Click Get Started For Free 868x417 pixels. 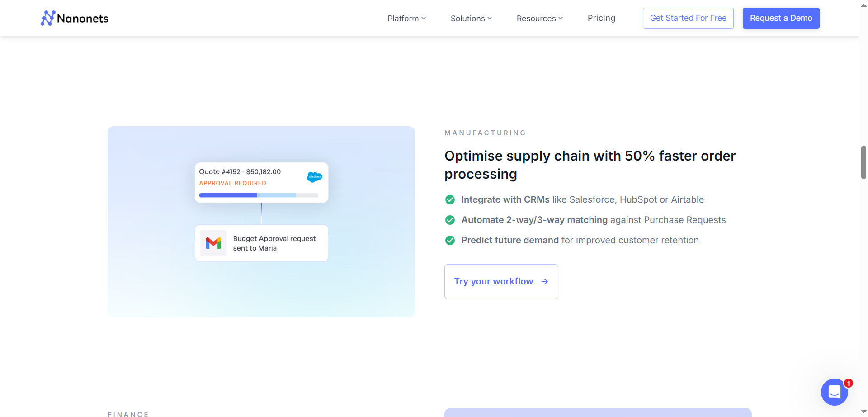[688, 18]
